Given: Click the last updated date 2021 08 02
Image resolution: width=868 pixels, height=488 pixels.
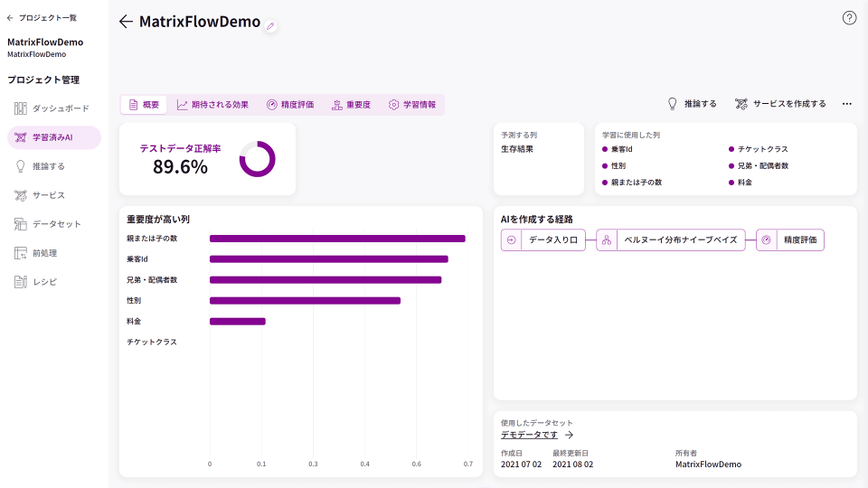Looking at the screenshot, I should (572, 465).
